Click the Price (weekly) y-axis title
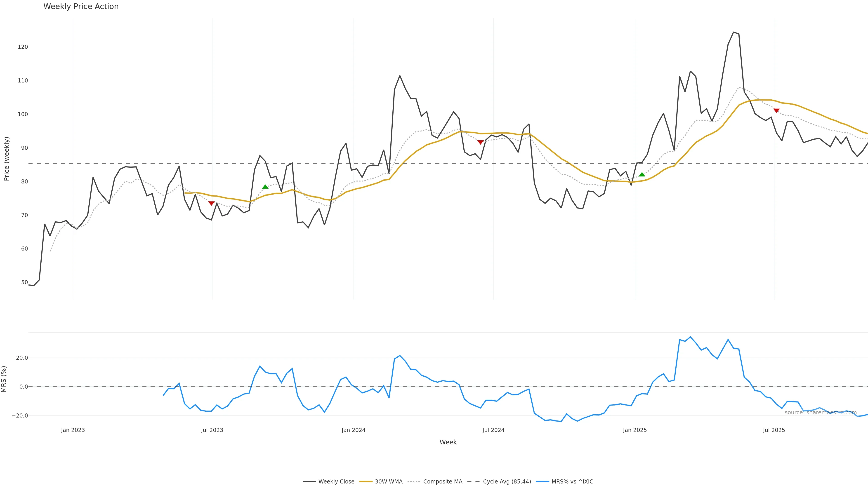Viewport: 868px width, 488px height. [x=6, y=159]
